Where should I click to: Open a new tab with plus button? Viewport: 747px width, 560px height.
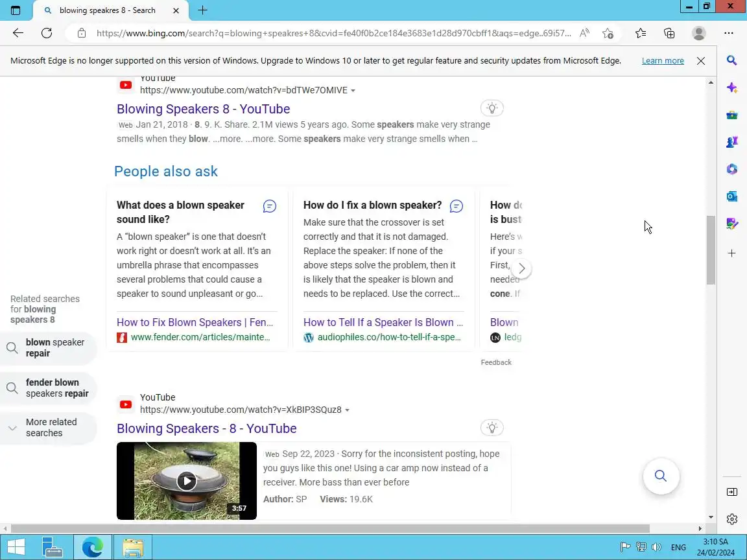pos(202,10)
